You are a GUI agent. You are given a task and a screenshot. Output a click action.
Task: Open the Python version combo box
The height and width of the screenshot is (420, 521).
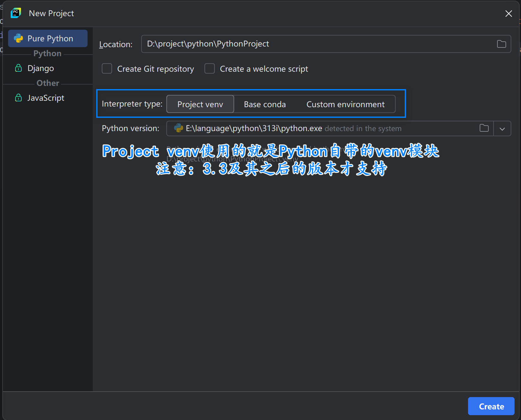click(339, 128)
